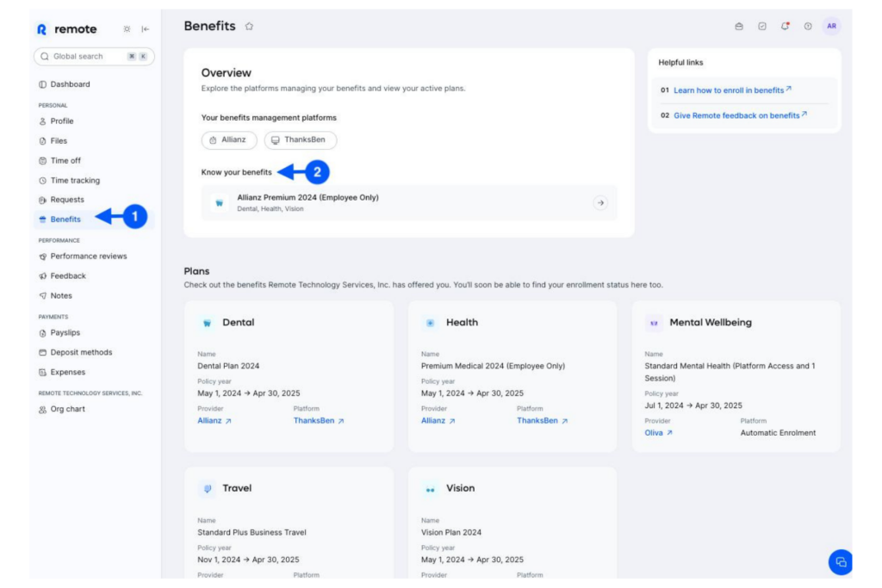Click 'Dental Plan 2024' text
Screen dimensions: 882x588
(228, 366)
